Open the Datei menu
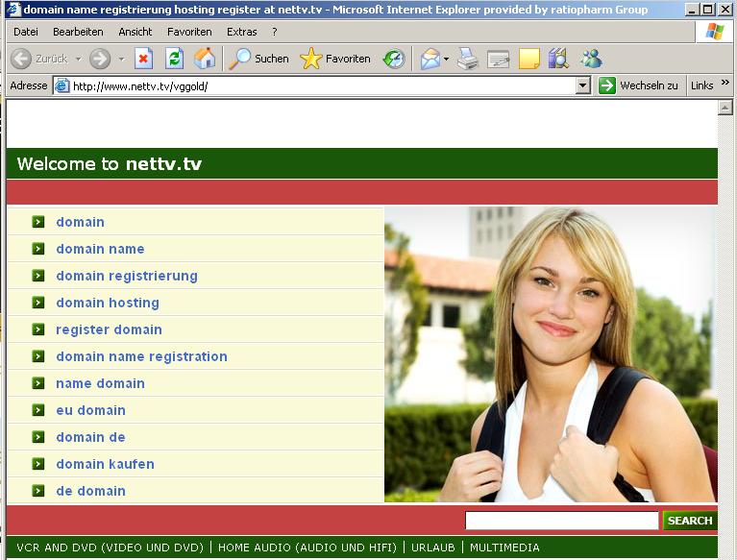The width and height of the screenshot is (737, 560). point(26,32)
